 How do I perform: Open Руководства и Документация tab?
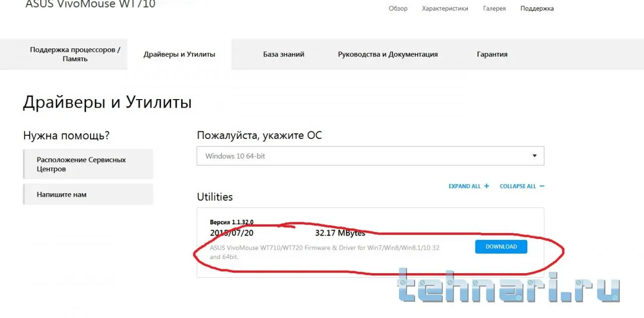click(x=388, y=54)
